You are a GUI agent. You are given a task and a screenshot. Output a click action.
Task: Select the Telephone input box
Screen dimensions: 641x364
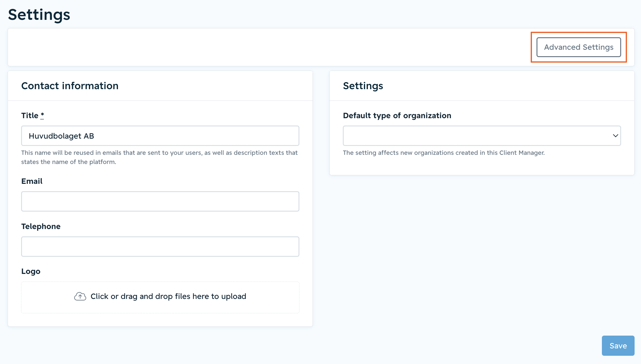click(x=160, y=247)
